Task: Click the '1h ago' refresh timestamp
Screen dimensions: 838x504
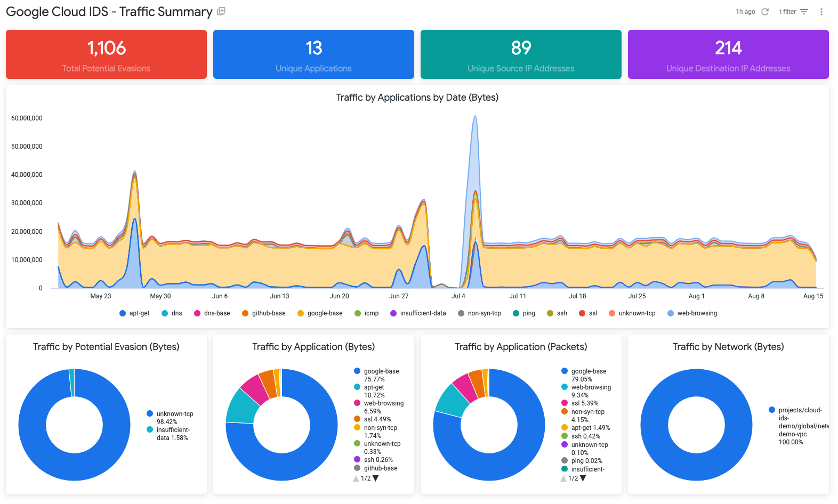Action: click(745, 12)
